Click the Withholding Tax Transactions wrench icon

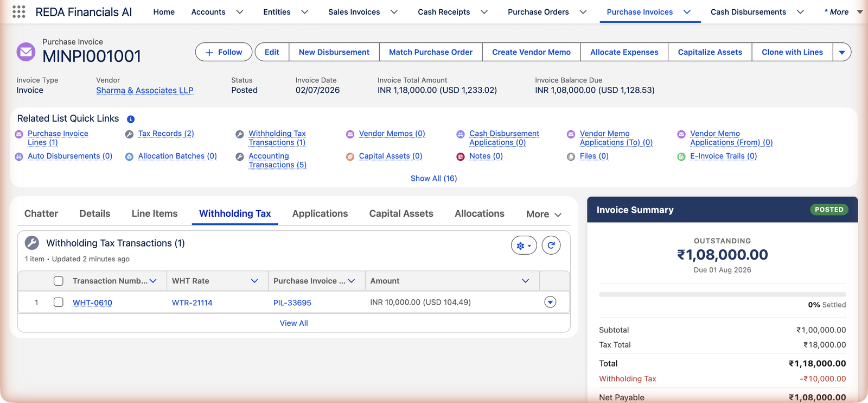[32, 243]
